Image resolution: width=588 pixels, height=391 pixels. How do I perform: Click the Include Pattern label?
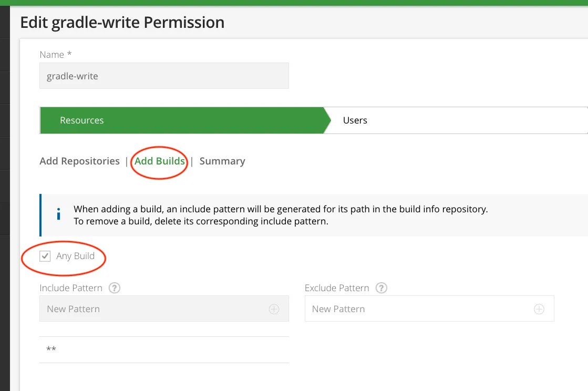point(71,288)
